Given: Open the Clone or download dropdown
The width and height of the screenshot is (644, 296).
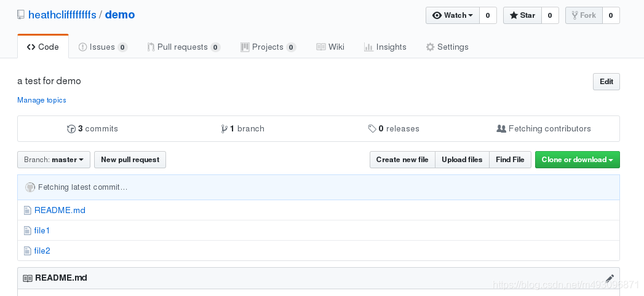Looking at the screenshot, I should [x=577, y=160].
